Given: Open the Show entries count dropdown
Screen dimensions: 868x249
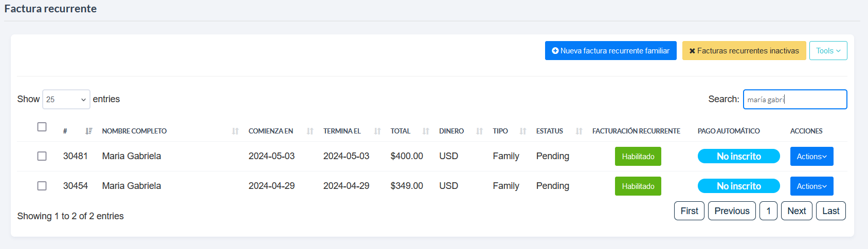Looking at the screenshot, I should coord(66,100).
